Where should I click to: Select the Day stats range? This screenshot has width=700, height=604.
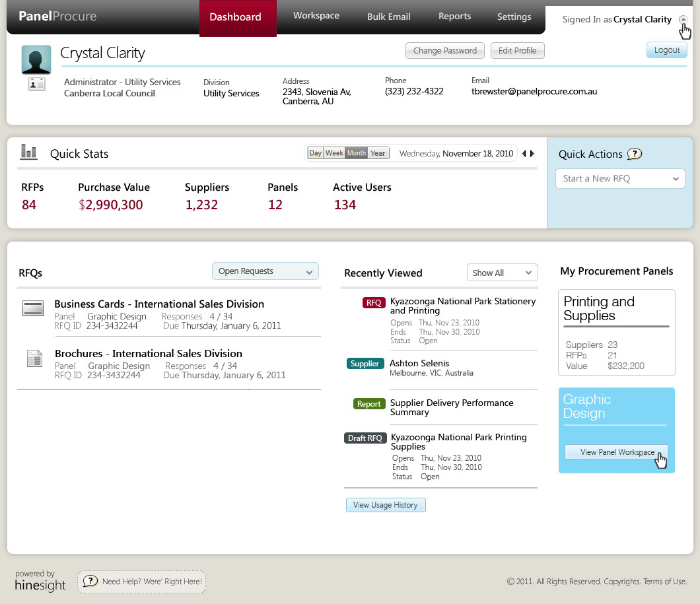(315, 153)
